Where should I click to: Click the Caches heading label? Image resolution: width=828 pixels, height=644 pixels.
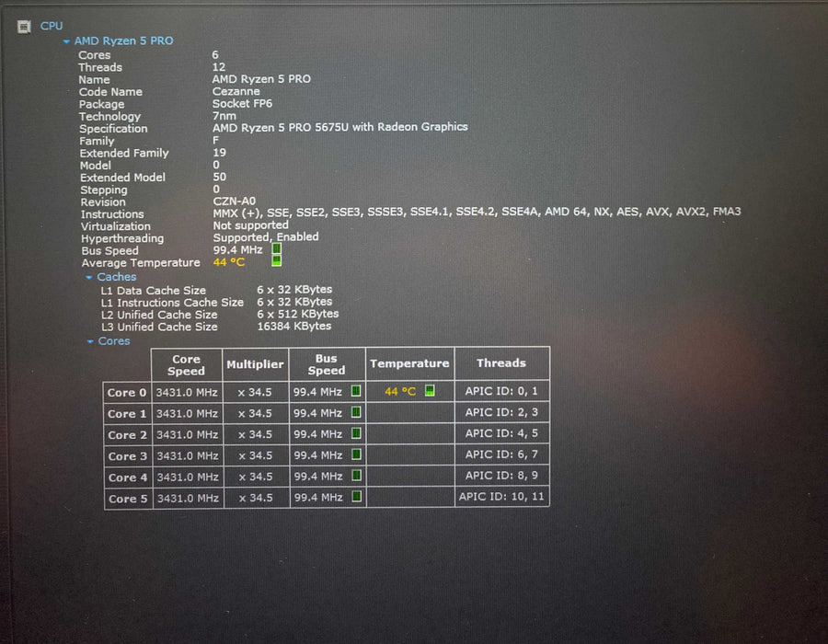point(117,277)
